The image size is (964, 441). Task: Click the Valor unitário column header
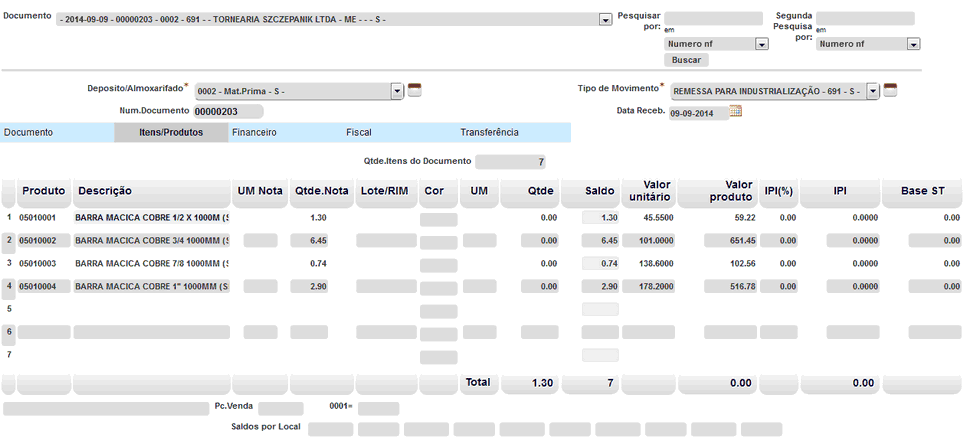(x=649, y=191)
